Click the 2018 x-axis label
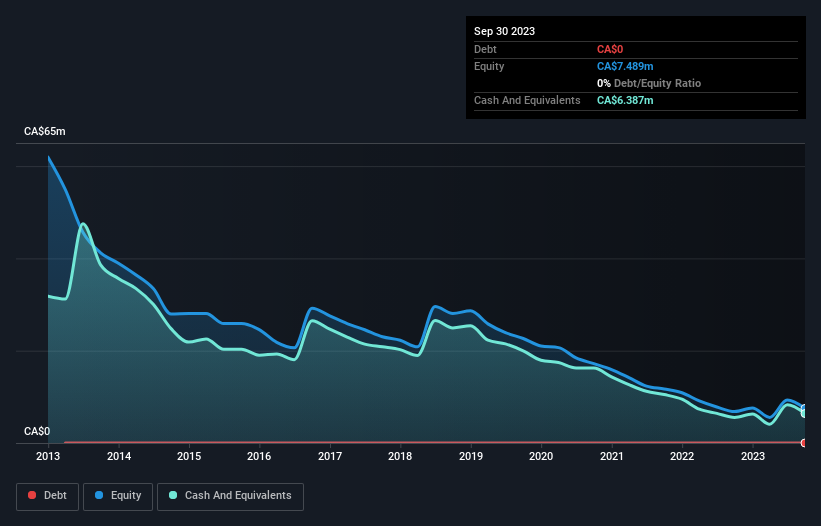 coord(400,456)
